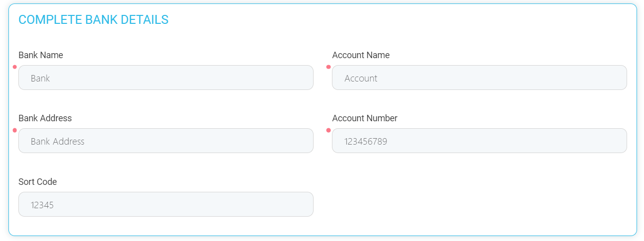Image resolution: width=644 pixels, height=241 pixels.
Task: Click the '12345' placeholder in Sort Code
Action: coord(42,205)
